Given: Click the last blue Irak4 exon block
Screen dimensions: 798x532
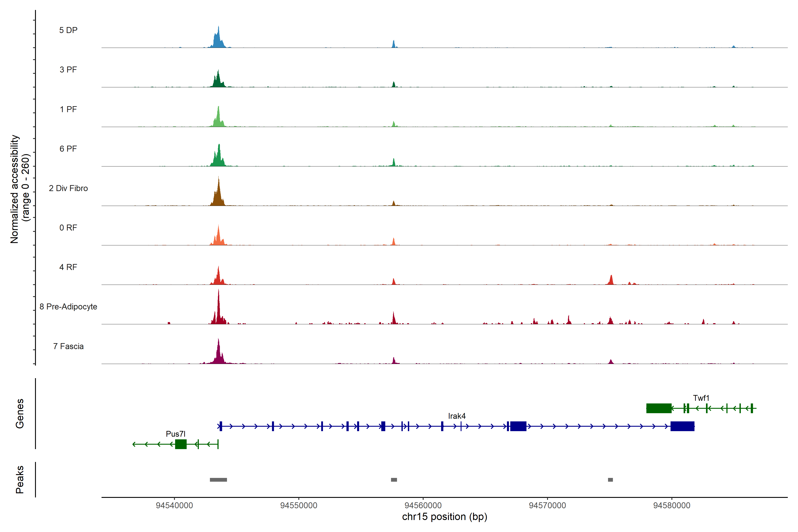Looking at the screenshot, I should coord(682,426).
